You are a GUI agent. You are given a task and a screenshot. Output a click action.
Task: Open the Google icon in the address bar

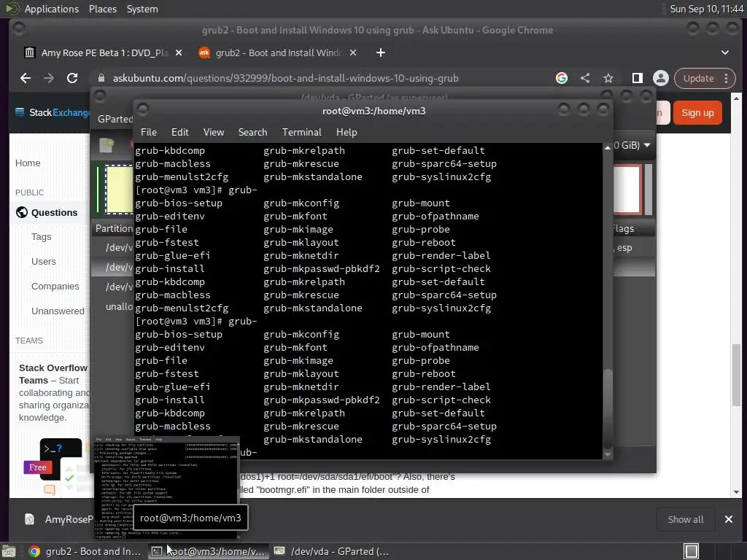click(562, 78)
